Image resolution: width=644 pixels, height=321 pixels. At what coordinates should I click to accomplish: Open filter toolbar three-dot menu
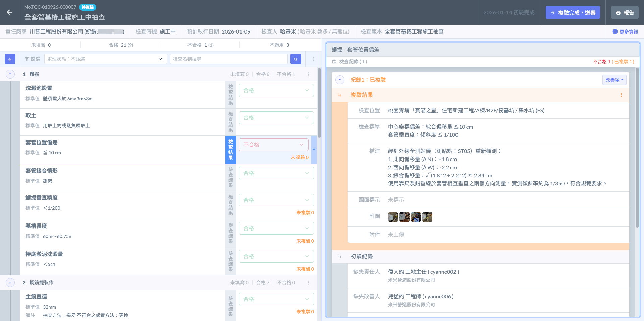pyautogui.click(x=314, y=59)
